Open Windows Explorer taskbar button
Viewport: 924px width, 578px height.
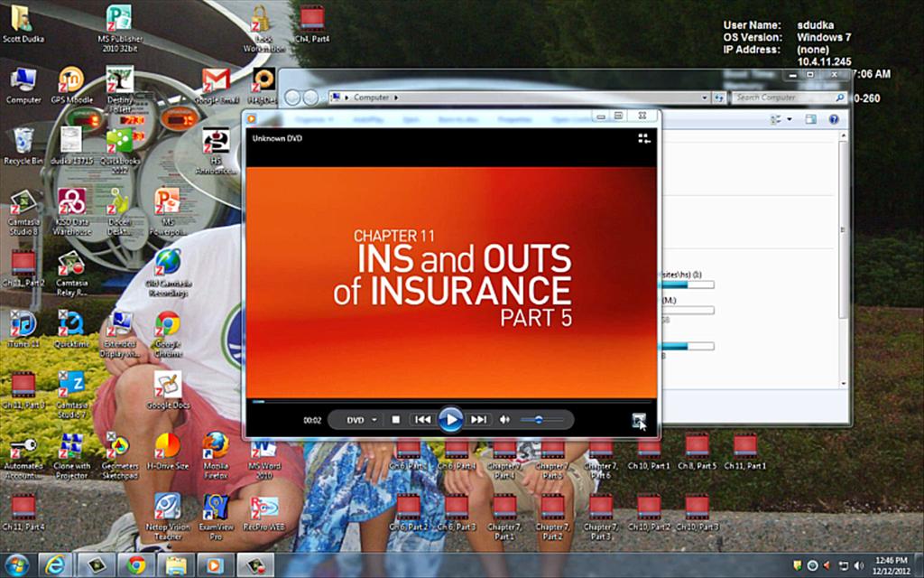point(176,565)
